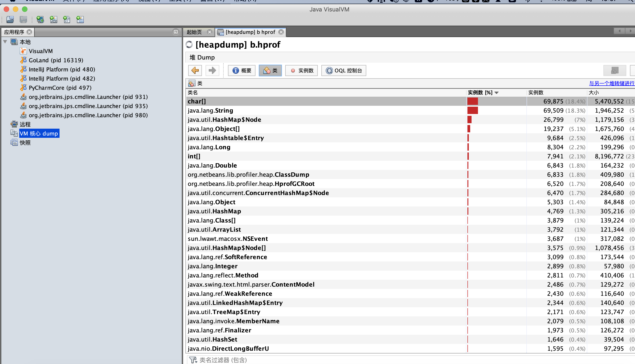Toggle sort on 实例数 [%] column
The image size is (635, 364).
(x=496, y=92)
